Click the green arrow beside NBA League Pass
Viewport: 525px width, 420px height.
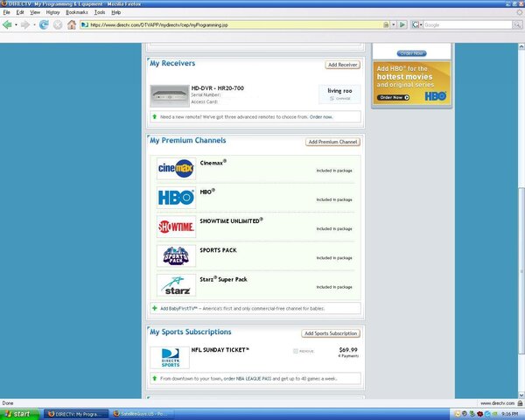[154, 378]
